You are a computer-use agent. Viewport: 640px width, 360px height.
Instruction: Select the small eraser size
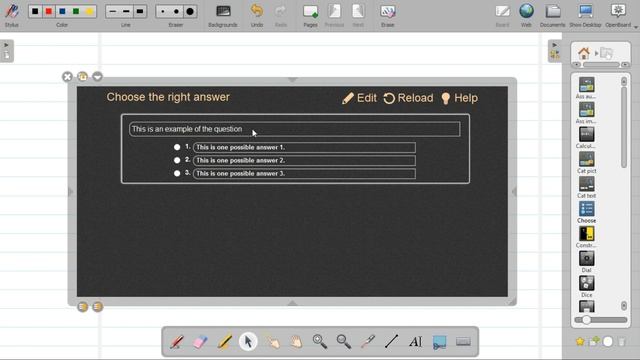[163, 11]
